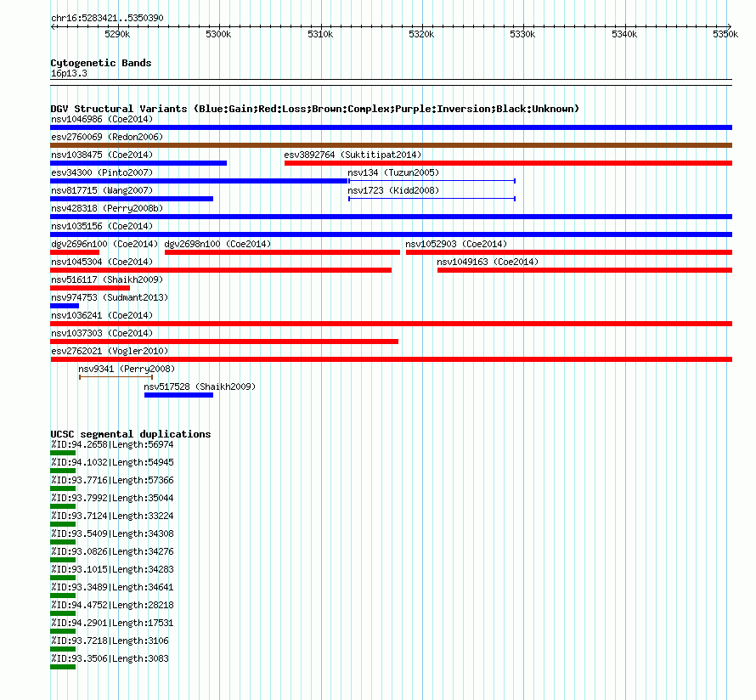This screenshot has height=700, width=756.
Task: Click the nsv1723 thin blue interval line
Action: tap(432, 199)
